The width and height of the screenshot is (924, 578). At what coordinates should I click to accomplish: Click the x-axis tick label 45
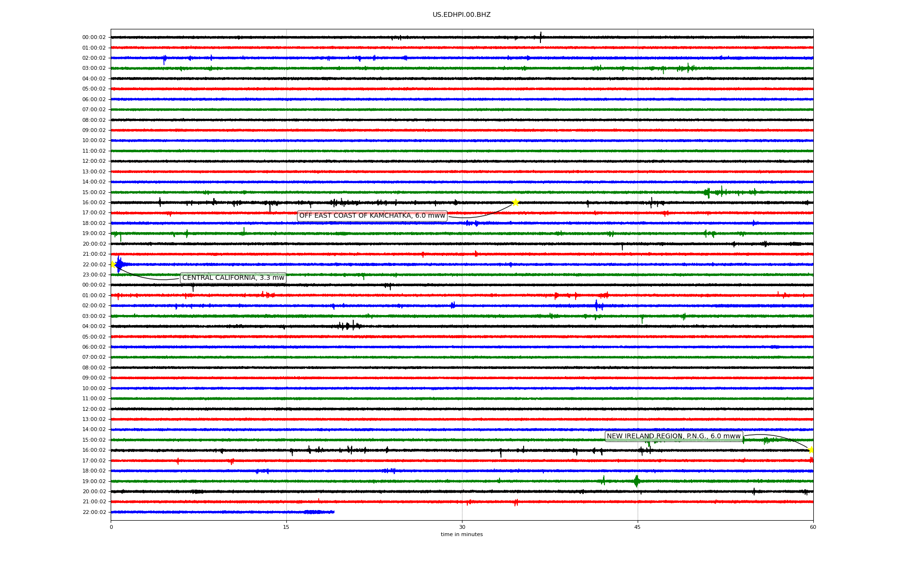click(x=637, y=527)
